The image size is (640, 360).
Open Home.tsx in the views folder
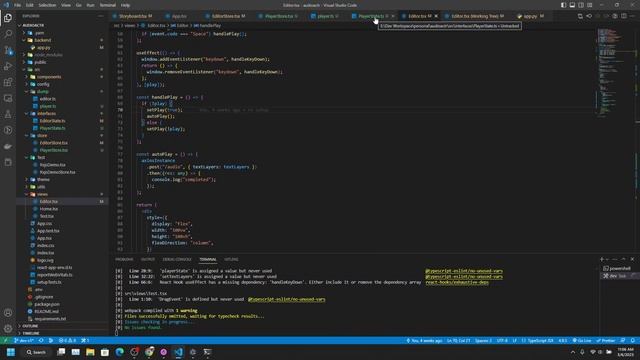click(x=49, y=209)
